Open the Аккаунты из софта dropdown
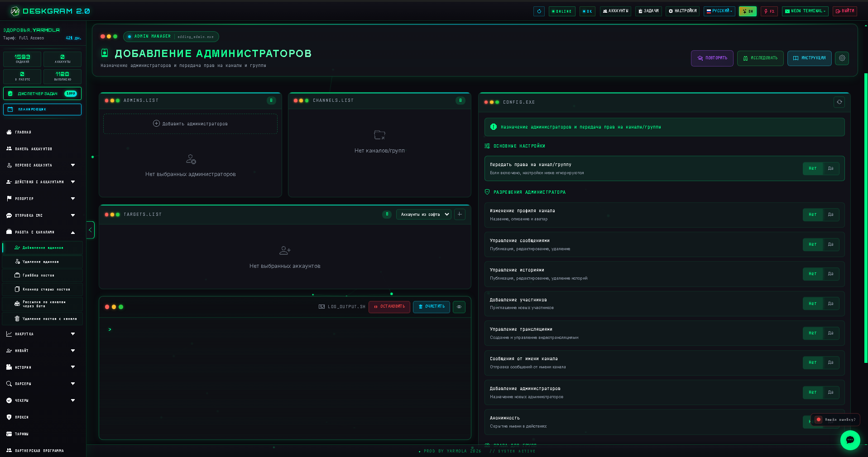Image resolution: width=868 pixels, height=457 pixels. pos(424,214)
